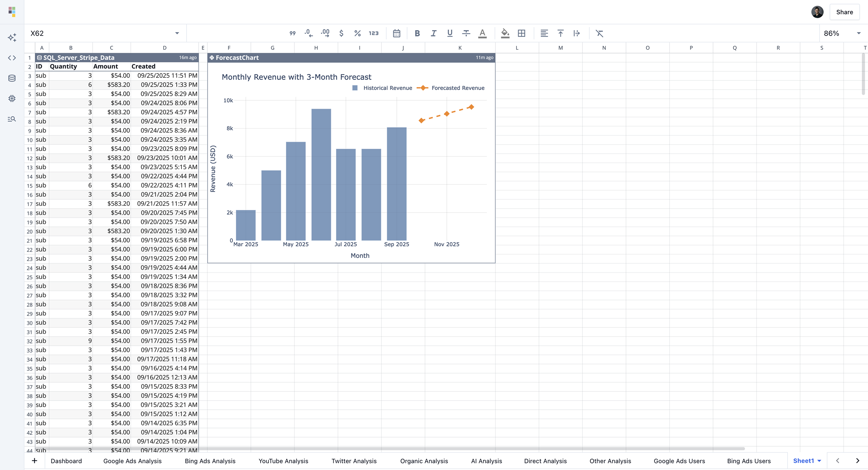Open the Sheet1 tab options arrow
This screenshot has width=868, height=470.
[x=819, y=461]
